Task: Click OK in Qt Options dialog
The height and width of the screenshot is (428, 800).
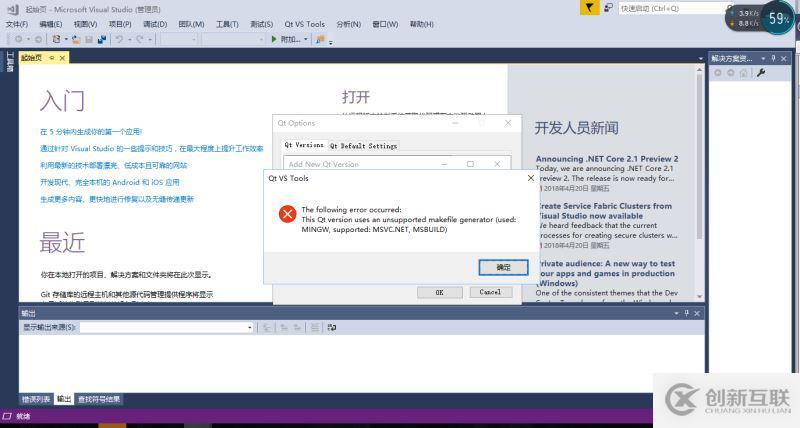Action: click(x=439, y=292)
